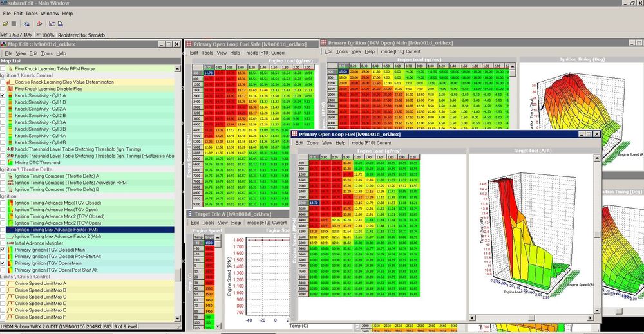Click the Map List vertical scrollbar thumb
This screenshot has height=334, width=644.
(178, 275)
